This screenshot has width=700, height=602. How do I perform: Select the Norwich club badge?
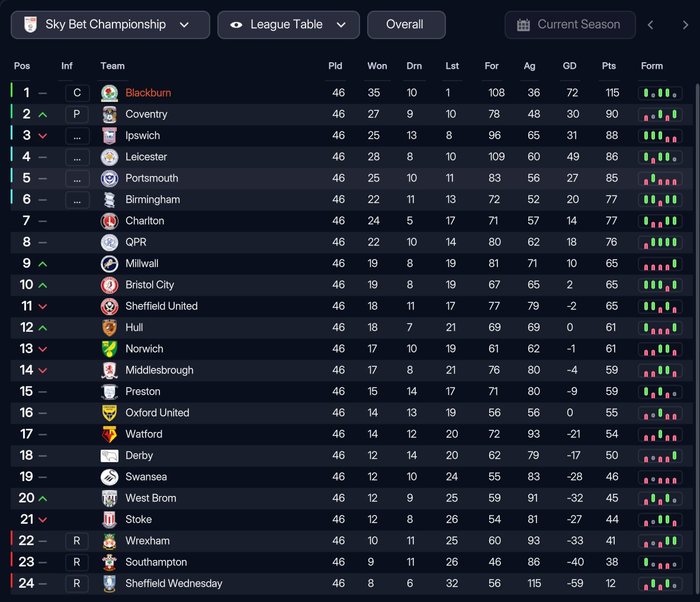110,349
